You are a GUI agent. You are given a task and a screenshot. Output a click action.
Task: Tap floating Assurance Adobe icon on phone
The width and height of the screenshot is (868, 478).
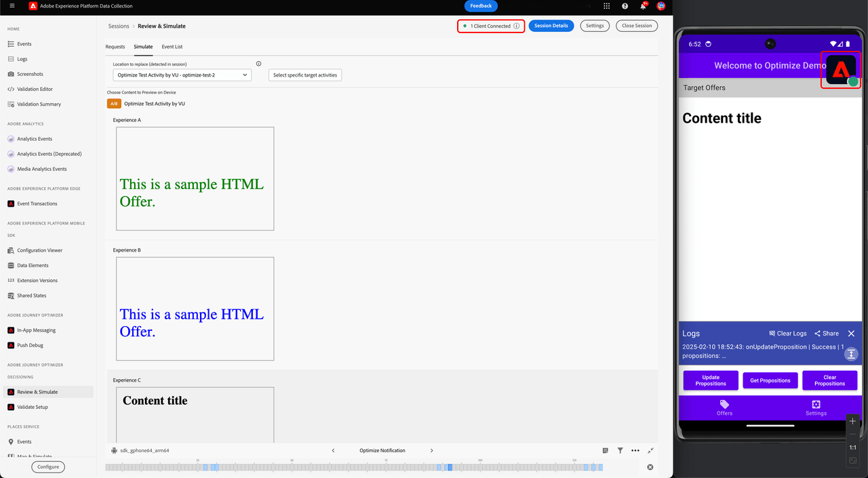point(841,70)
